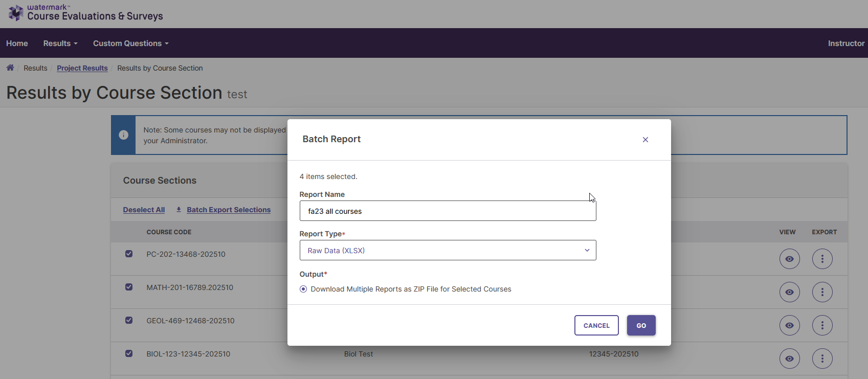Click the GO button

[x=641, y=325]
